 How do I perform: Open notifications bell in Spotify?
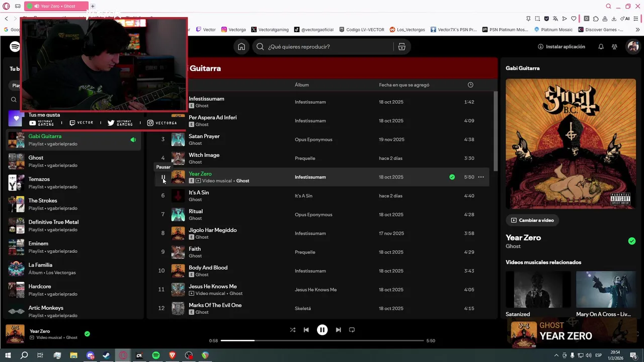(601, 47)
